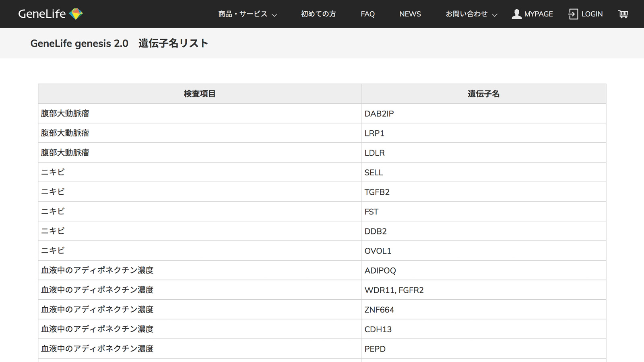The width and height of the screenshot is (644, 362).
Task: Click the GeneLife genesis 2.0 遺伝子名リスト heading
Action: click(120, 43)
